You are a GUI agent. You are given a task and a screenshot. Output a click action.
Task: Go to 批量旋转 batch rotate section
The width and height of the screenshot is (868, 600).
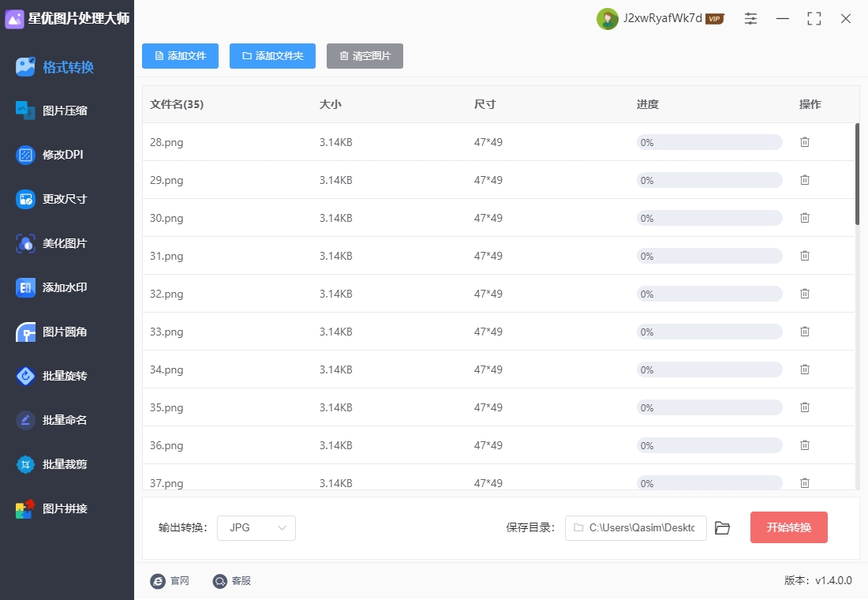[x=65, y=376]
